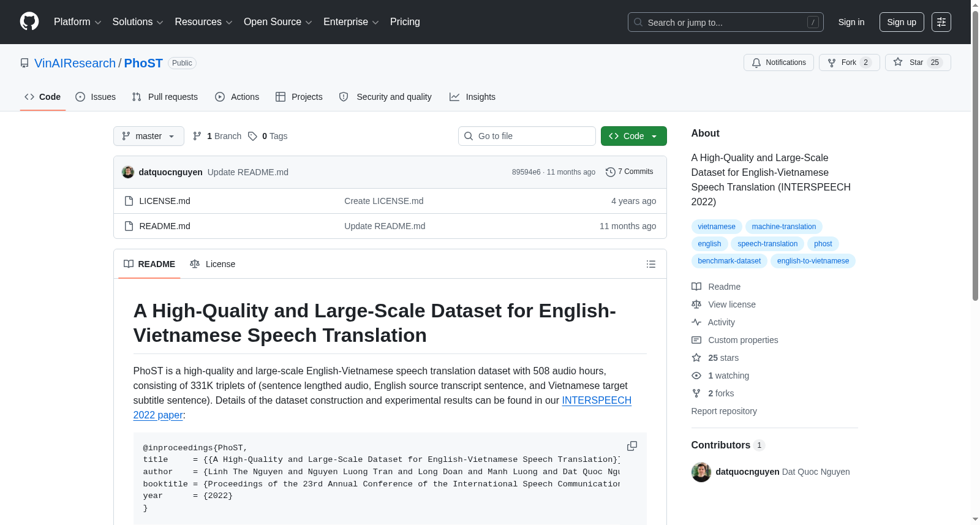Click the LICENSE.md file icon
Screen dimensions: 980x525
pyautogui.click(x=129, y=201)
